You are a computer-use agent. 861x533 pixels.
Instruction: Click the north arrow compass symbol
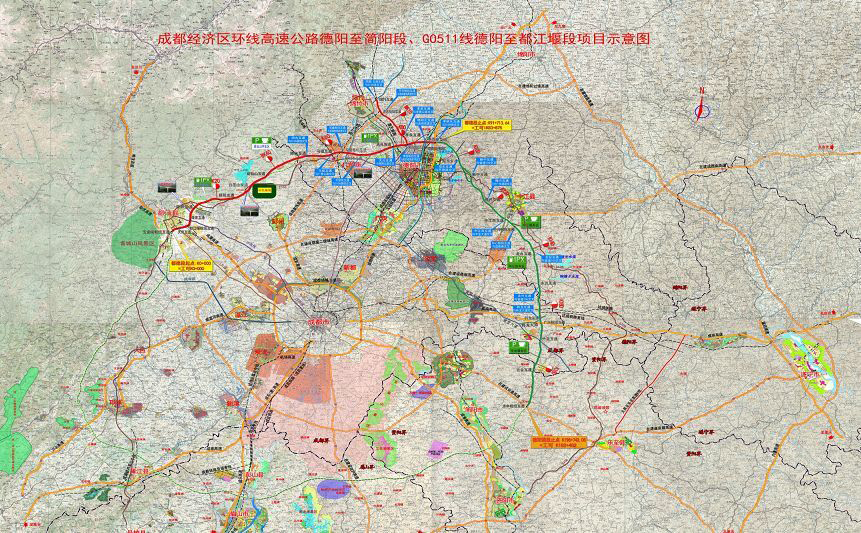click(702, 108)
